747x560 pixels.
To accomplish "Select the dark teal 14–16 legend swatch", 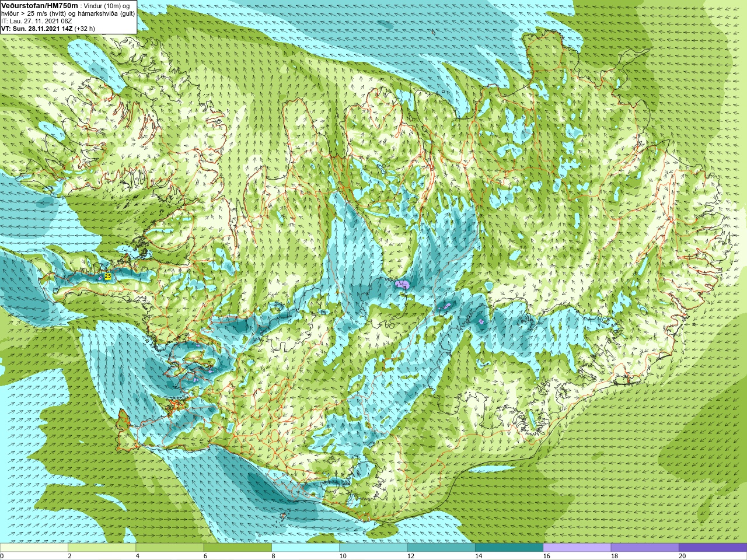I will [x=509, y=548].
